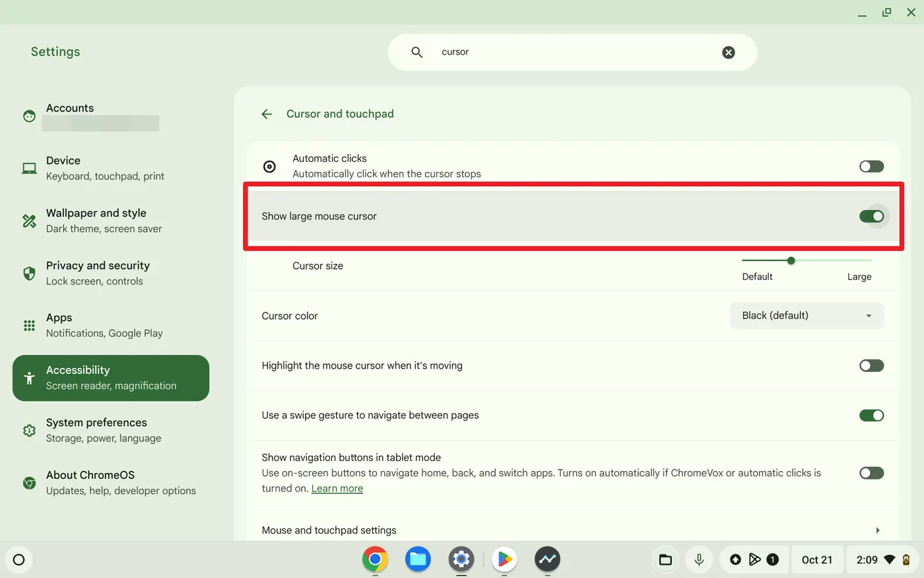
Task: Click the Wallpaper and style brush icon
Action: 29,221
